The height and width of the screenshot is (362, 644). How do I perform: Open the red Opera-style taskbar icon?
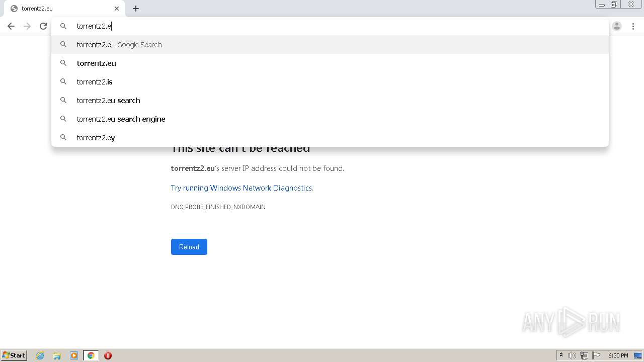(x=108, y=355)
